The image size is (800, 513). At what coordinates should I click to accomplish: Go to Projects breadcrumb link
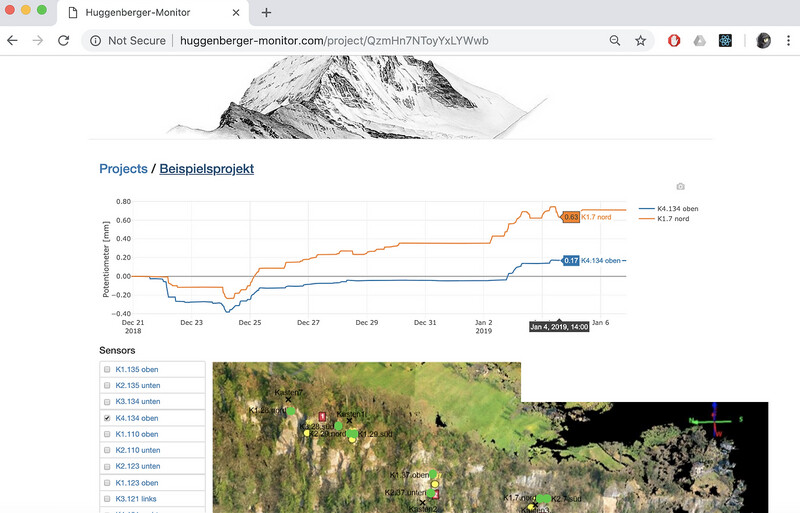(123, 168)
